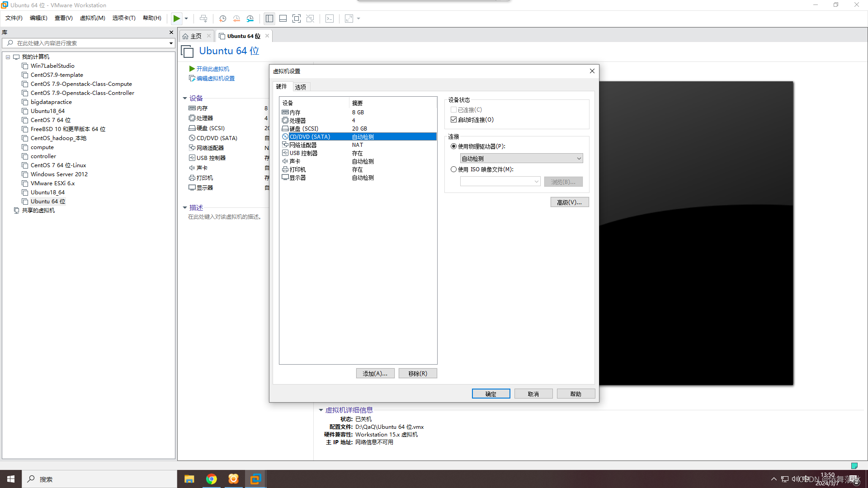
Task: Click the 帮助 button in settings dialog
Action: pyautogui.click(x=576, y=394)
